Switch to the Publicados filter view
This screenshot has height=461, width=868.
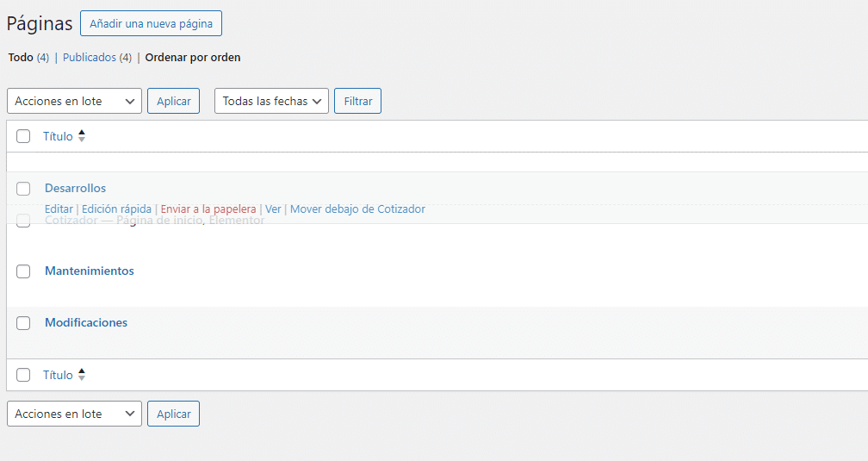pyautogui.click(x=90, y=58)
